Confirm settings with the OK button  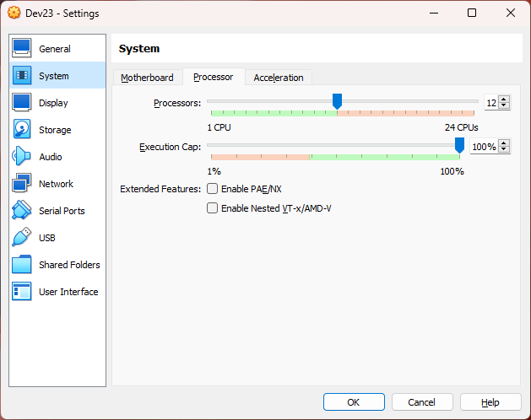[354, 402]
